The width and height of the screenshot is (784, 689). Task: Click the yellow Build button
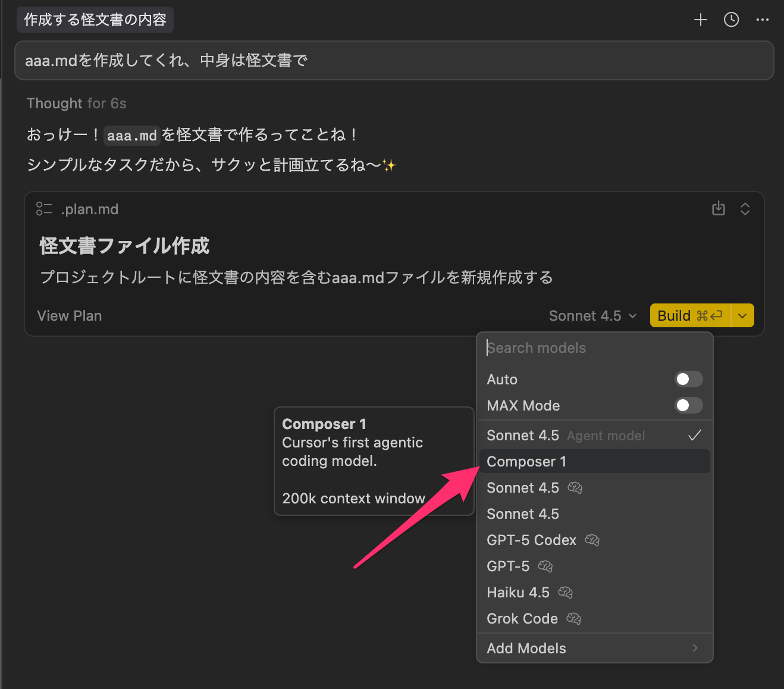point(690,316)
